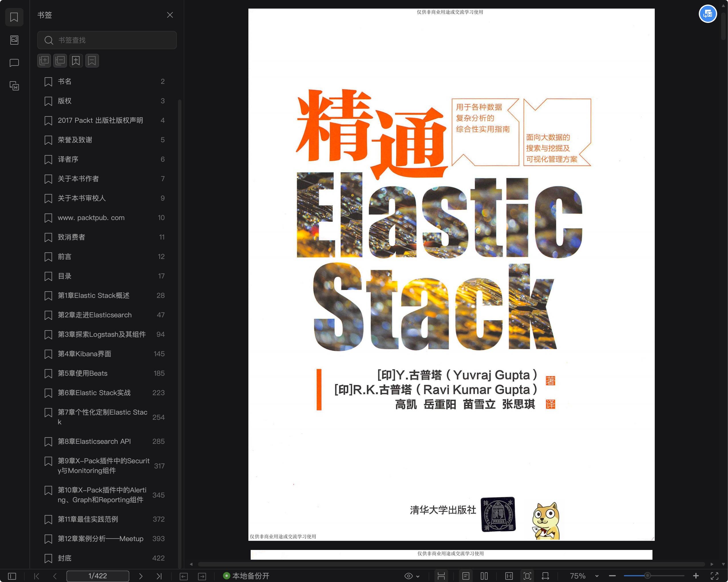Go to the last page
Image resolution: width=728 pixels, height=582 pixels.
pos(159,576)
